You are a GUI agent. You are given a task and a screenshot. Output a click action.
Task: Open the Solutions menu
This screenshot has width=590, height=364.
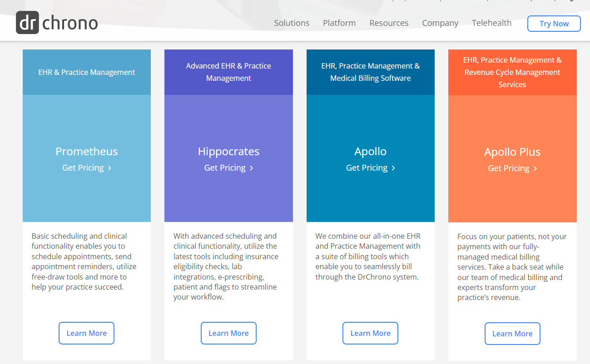point(292,23)
